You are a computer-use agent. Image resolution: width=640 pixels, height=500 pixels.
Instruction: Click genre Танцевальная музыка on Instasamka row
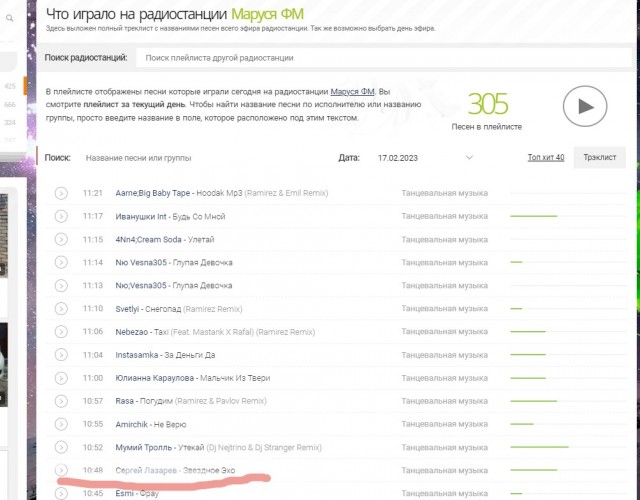point(444,355)
